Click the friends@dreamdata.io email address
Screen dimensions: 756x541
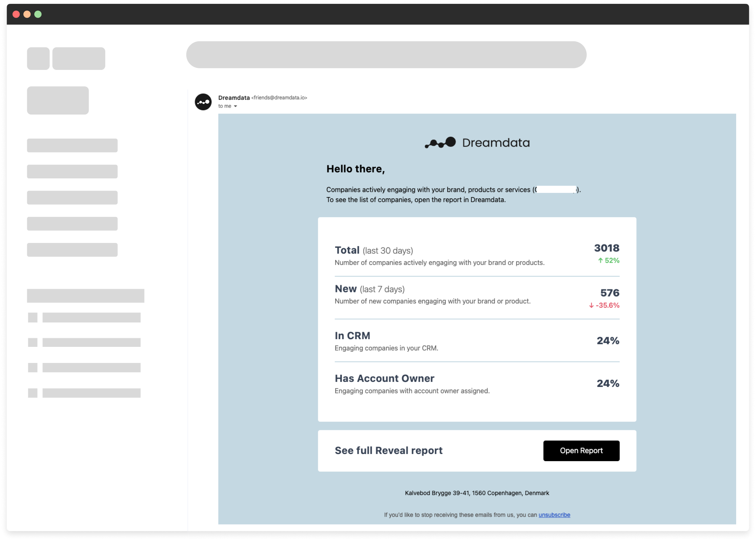[x=279, y=98]
